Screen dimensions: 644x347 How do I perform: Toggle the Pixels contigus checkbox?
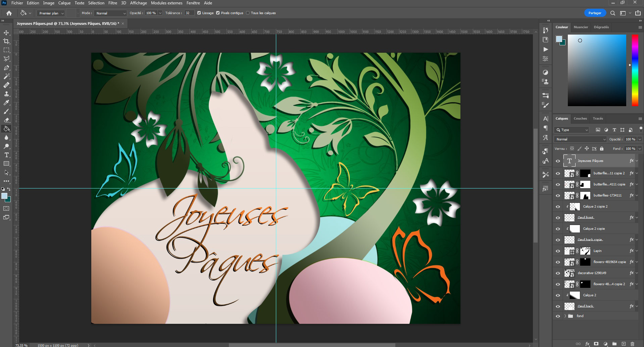tap(218, 13)
